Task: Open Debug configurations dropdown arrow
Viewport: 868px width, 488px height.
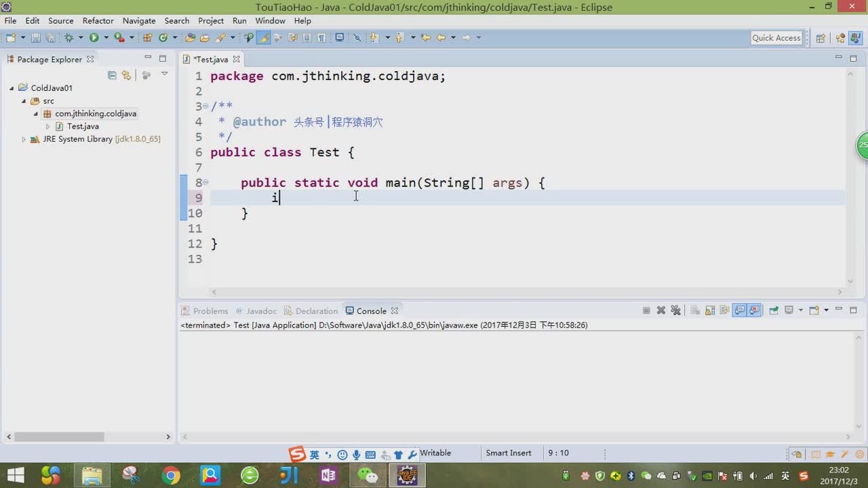Action: (81, 38)
